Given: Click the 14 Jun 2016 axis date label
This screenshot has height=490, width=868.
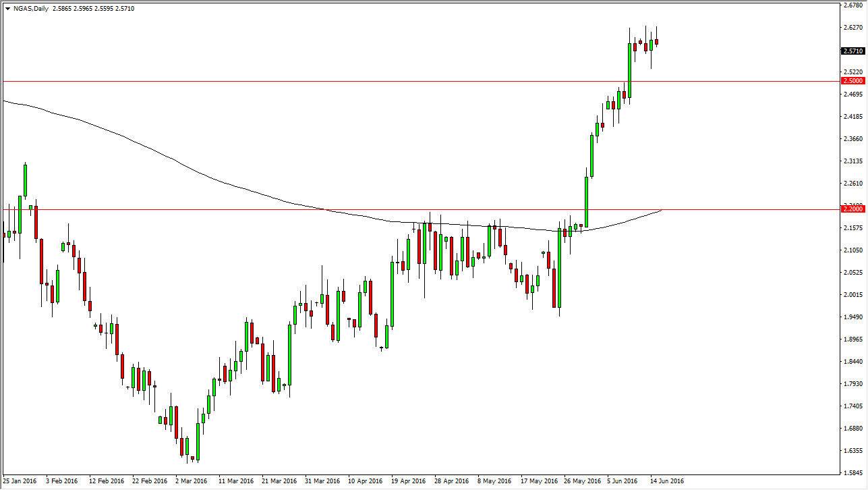Looking at the screenshot, I should [668, 482].
